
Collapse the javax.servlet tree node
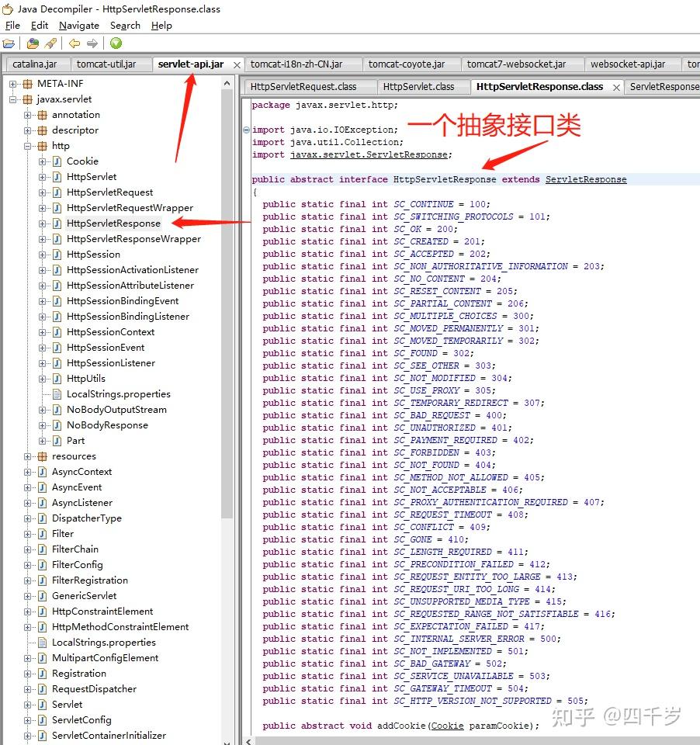pos(13,100)
